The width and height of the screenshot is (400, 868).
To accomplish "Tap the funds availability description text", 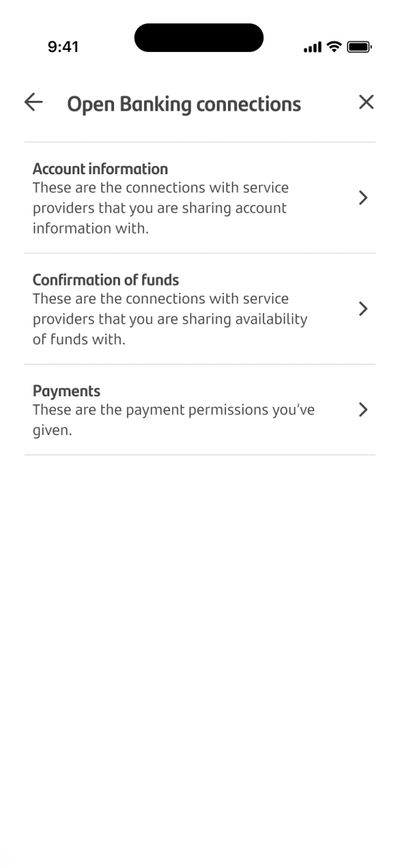I will coord(170,319).
